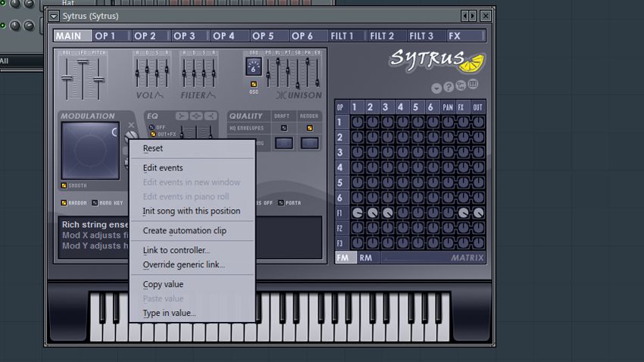Go to the next preset with the right arrow
644x362 pixels.
(472, 16)
